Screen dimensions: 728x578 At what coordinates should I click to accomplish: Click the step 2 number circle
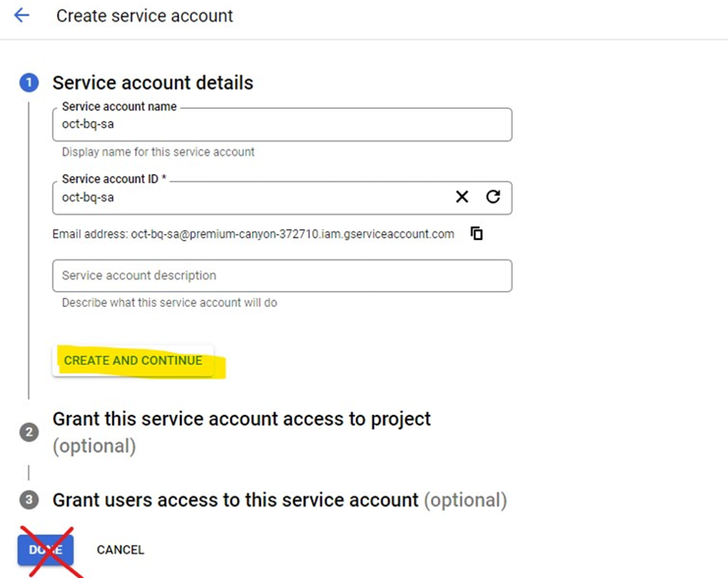click(x=29, y=432)
